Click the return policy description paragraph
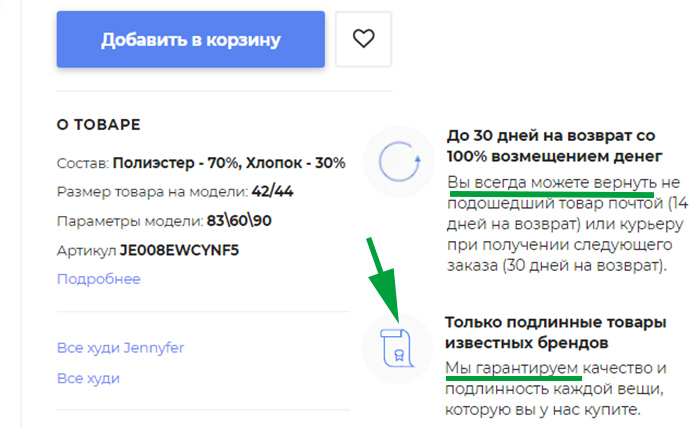The image size is (700, 429). (567, 224)
